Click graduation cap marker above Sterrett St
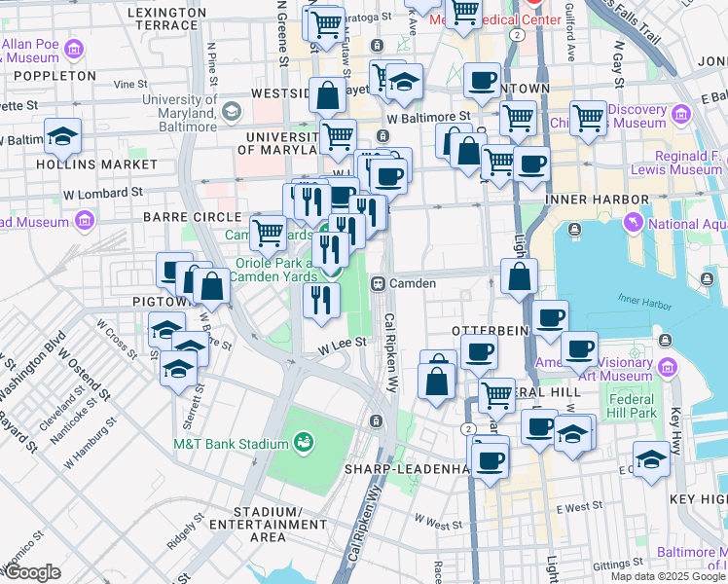The height and width of the screenshot is (584, 728). [x=179, y=369]
